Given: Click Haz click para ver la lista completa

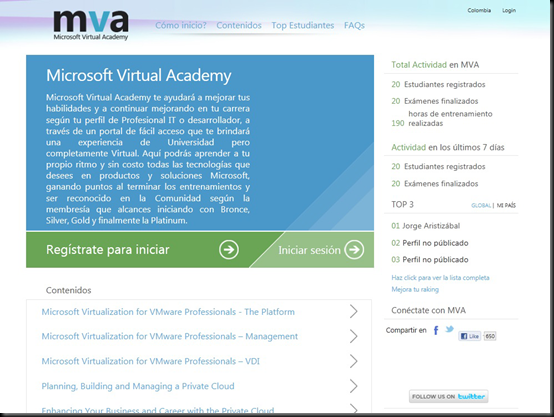Looking at the screenshot, I should 440,277.
